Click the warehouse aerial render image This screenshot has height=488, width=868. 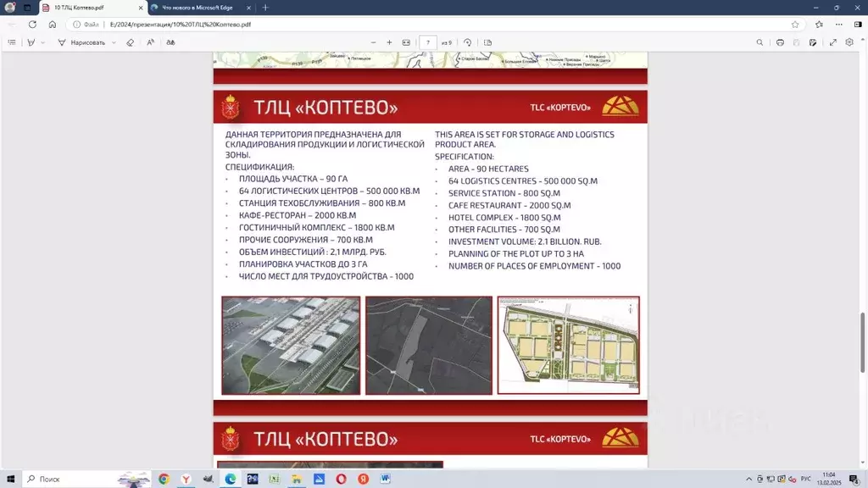(291, 346)
